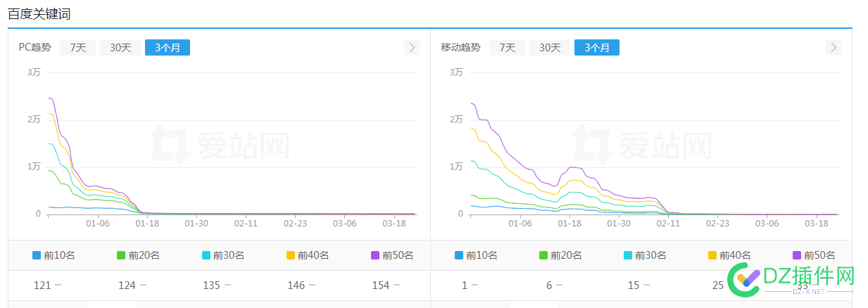Image resolution: width=868 pixels, height=308 pixels.
Task: Click the 01-18 date on PC chart axis
Action: [x=147, y=223]
